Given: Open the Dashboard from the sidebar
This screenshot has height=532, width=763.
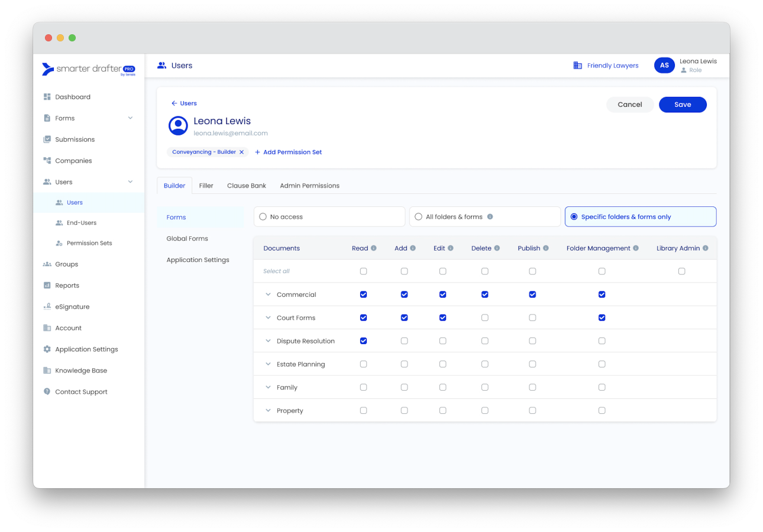Looking at the screenshot, I should (47, 96).
